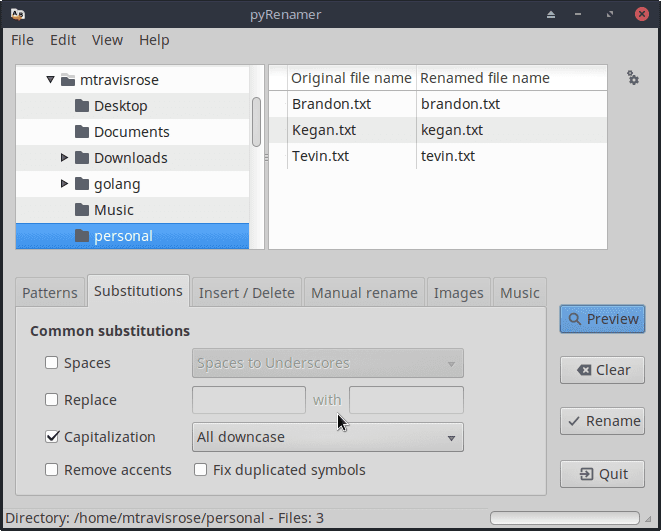This screenshot has width=661, height=531.
Task: Enable the Spaces checkbox
Action: [x=52, y=363]
